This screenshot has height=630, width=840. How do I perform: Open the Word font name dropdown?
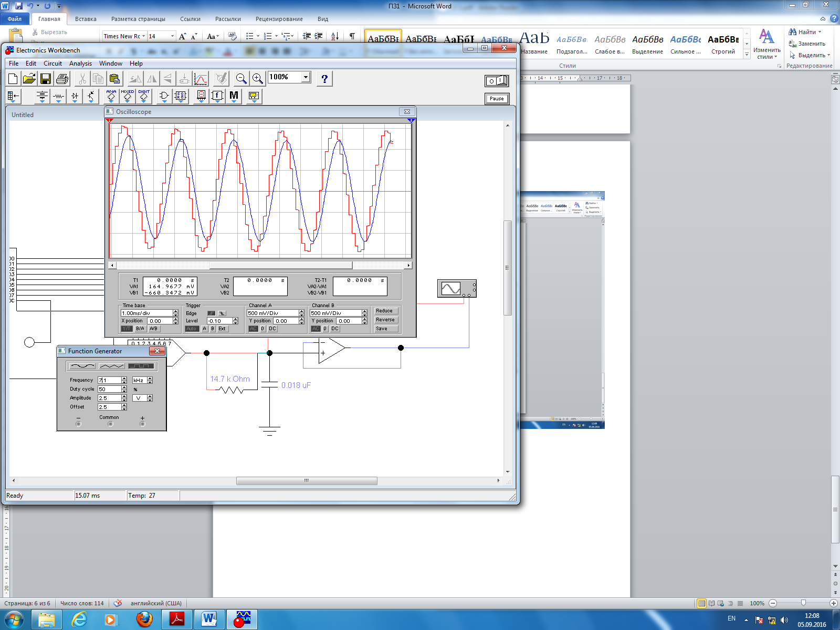click(x=143, y=36)
